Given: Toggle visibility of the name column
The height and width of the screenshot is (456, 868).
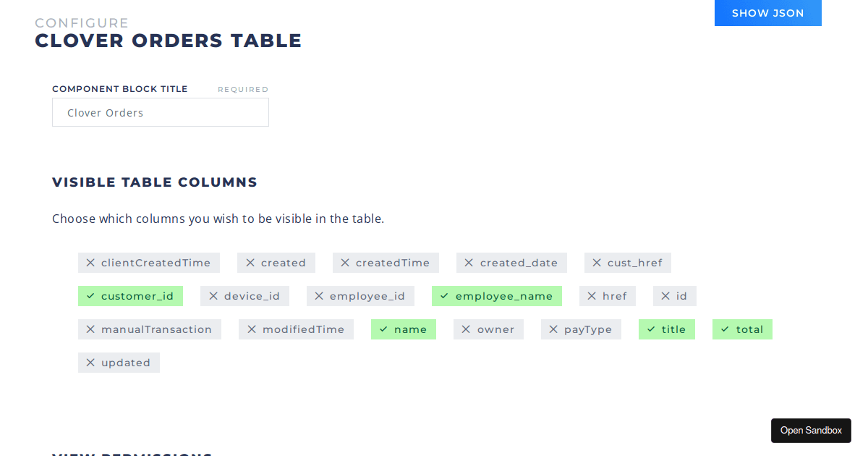Looking at the screenshot, I should 404,329.
